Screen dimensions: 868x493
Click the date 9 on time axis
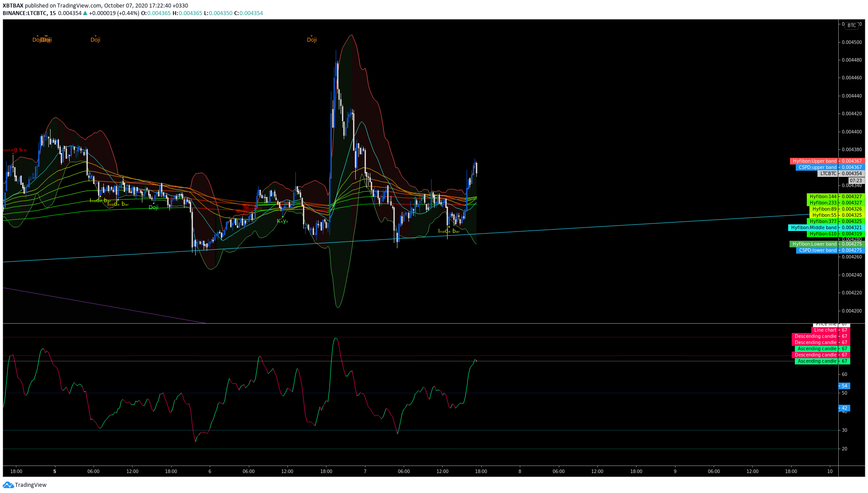pyautogui.click(x=675, y=471)
